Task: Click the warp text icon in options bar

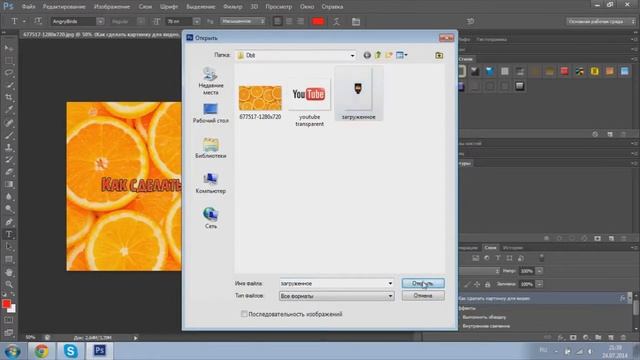Action: pos(336,22)
